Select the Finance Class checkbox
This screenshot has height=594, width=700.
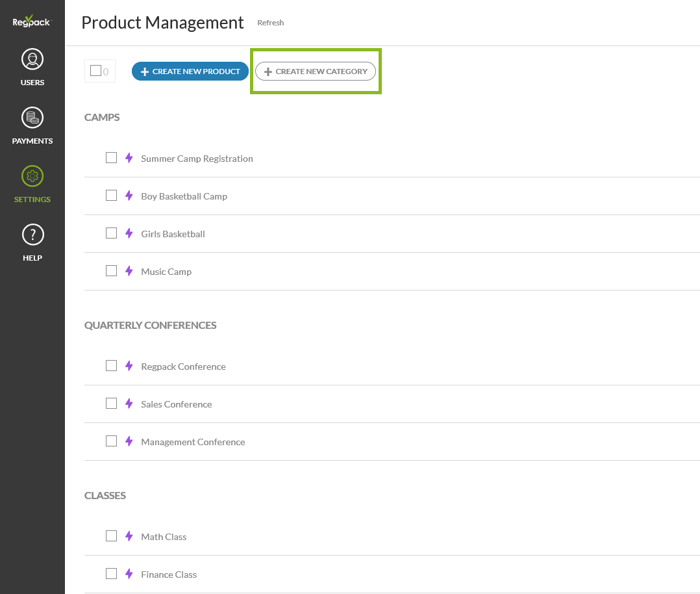pyautogui.click(x=111, y=574)
